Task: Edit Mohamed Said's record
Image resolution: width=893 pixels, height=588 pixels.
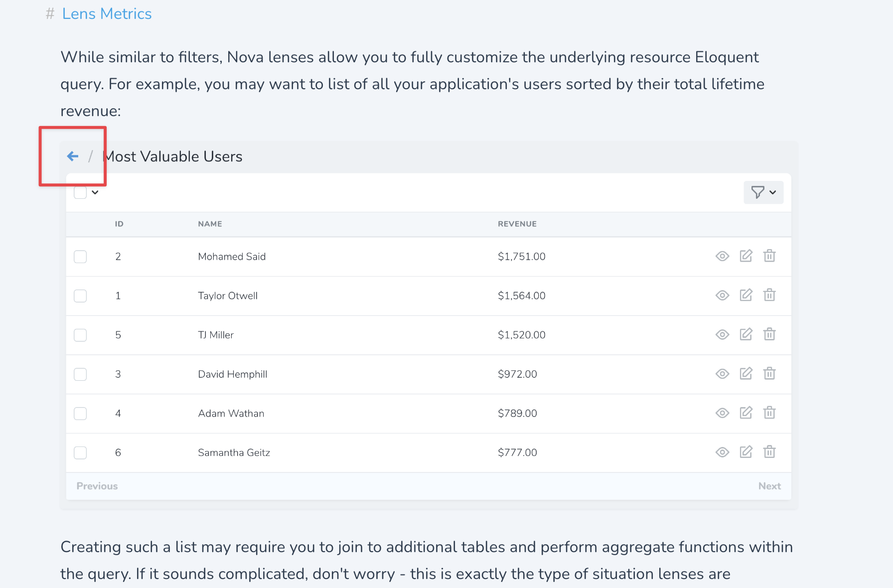Action: (x=746, y=256)
